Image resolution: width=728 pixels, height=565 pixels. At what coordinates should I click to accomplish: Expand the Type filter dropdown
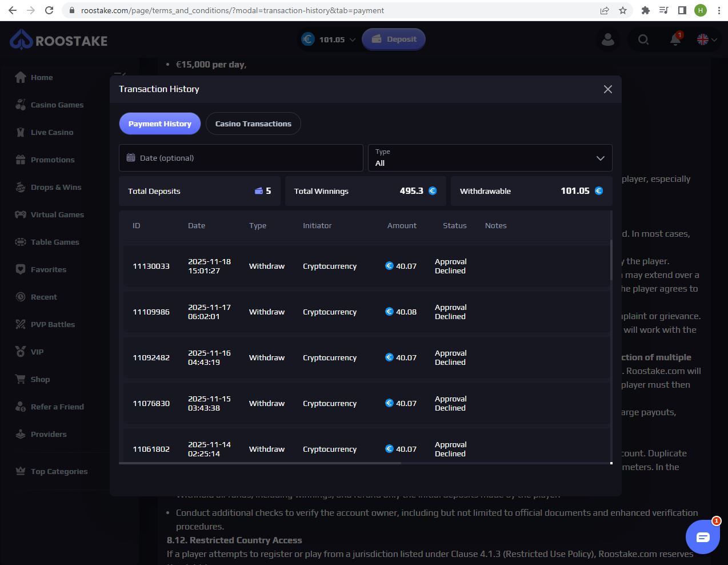pyautogui.click(x=490, y=158)
